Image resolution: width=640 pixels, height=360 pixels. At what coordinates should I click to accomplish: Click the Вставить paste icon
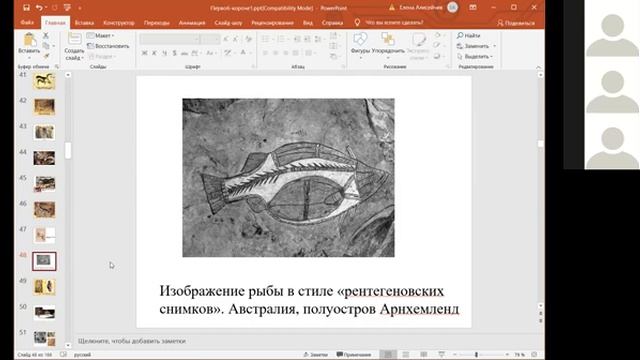29,40
